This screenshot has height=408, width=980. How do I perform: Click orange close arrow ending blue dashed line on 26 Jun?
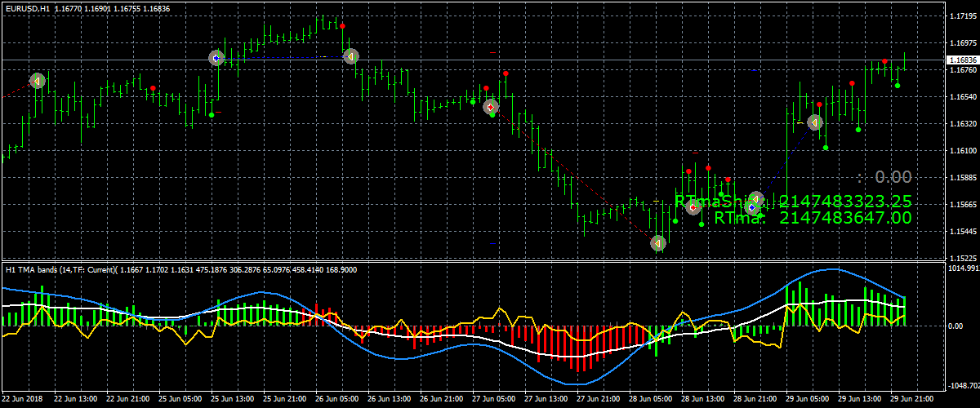(x=350, y=56)
